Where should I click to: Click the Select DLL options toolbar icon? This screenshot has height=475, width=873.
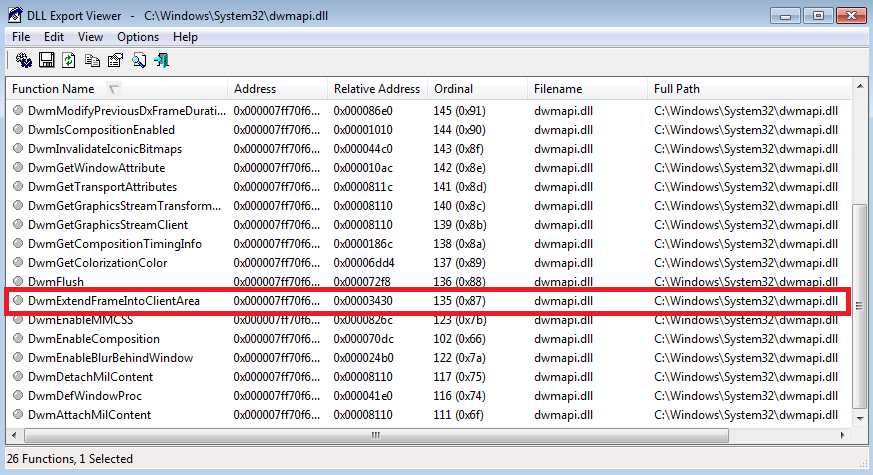(23, 61)
